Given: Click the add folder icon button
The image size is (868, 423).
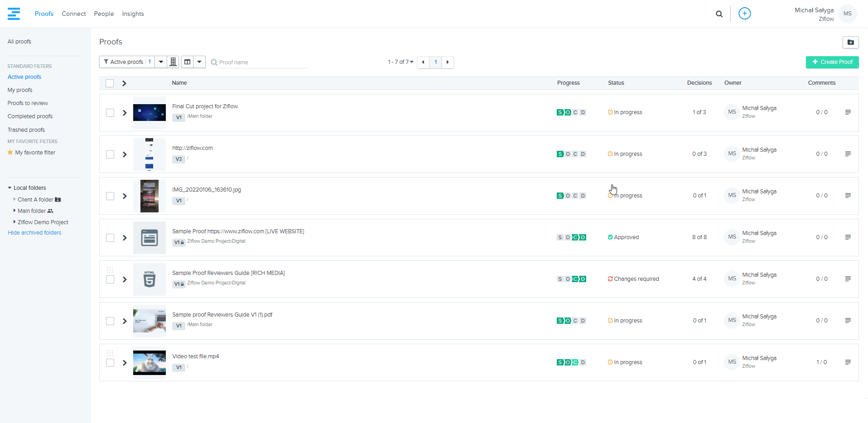Looking at the screenshot, I should point(850,42).
